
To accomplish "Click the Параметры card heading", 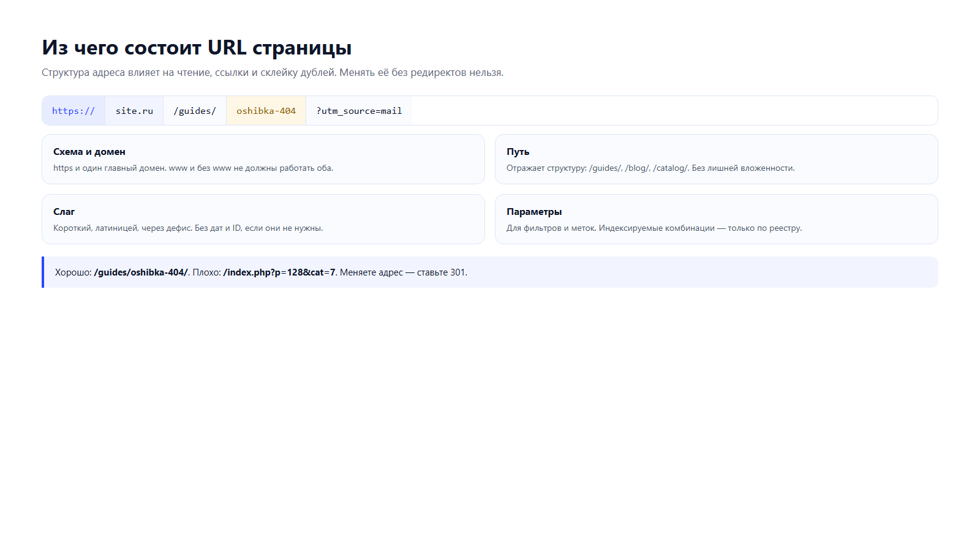I will point(534,212).
